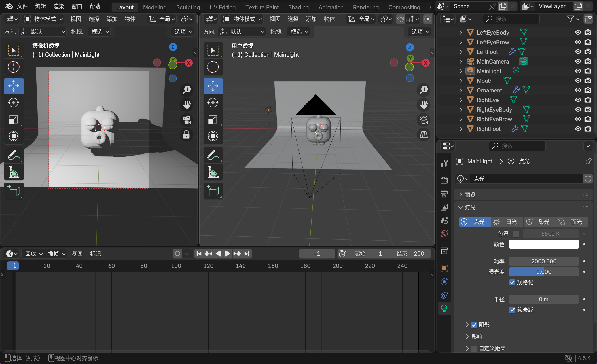Click the Measure tool in left viewport
Image resolution: width=597 pixels, height=364 pixels.
(14, 172)
